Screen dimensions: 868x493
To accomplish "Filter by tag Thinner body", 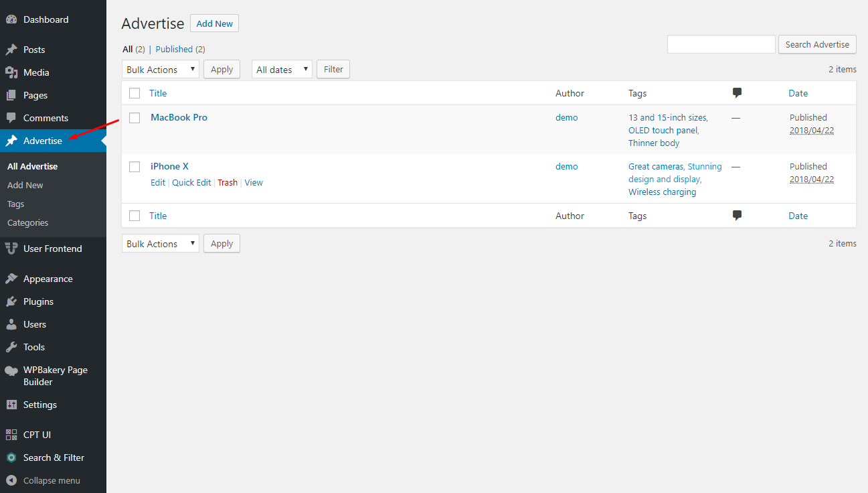I will [654, 143].
